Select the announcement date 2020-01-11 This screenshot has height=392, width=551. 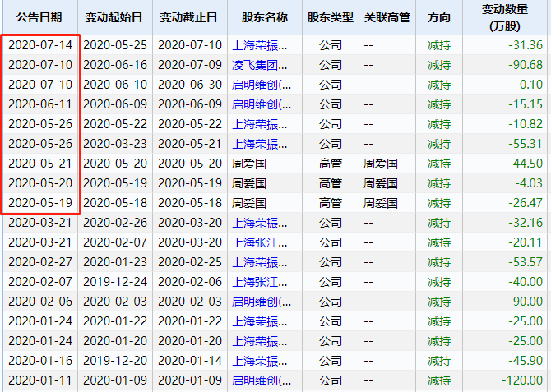40,380
